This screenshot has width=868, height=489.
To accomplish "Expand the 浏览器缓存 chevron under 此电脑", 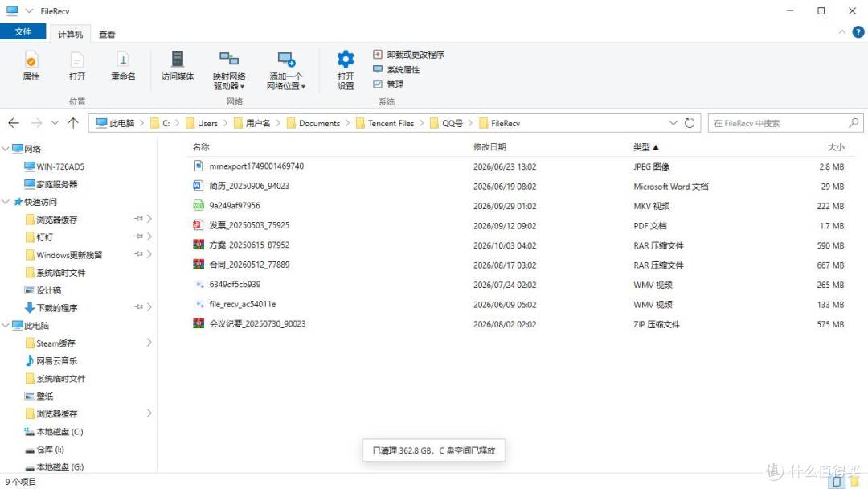I will pyautogui.click(x=149, y=413).
